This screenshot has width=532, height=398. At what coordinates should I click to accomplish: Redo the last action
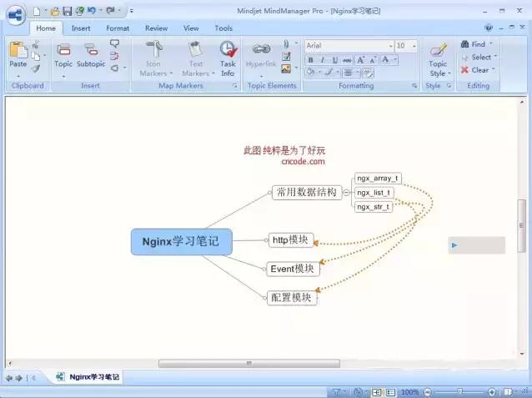110,11
